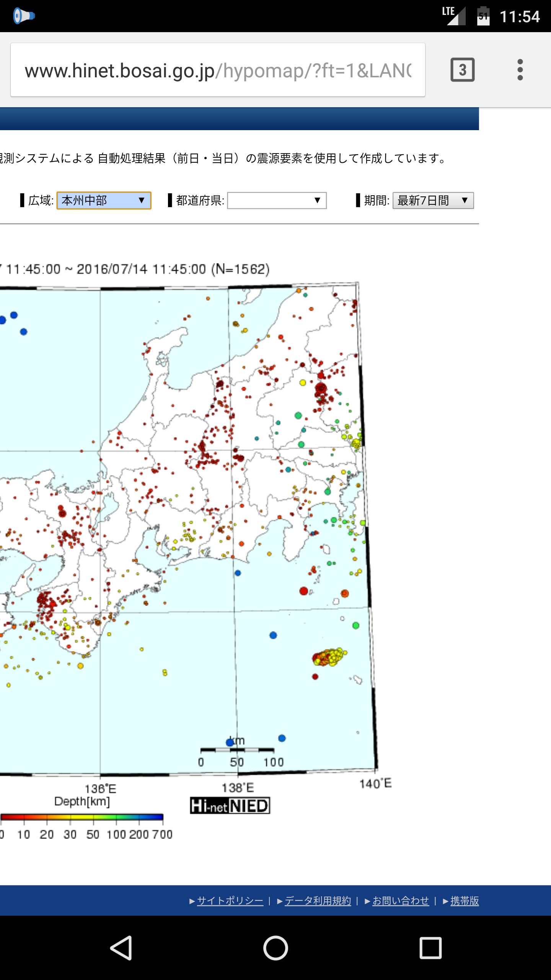The image size is (551, 980).
Task: Open the 広域 region dropdown (本州中部)
Action: pos(104,200)
